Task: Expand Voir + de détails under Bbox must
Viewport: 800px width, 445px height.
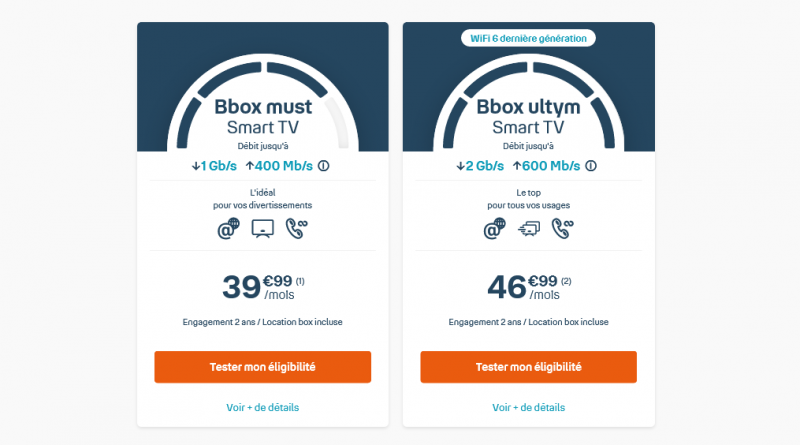Action: [262, 407]
